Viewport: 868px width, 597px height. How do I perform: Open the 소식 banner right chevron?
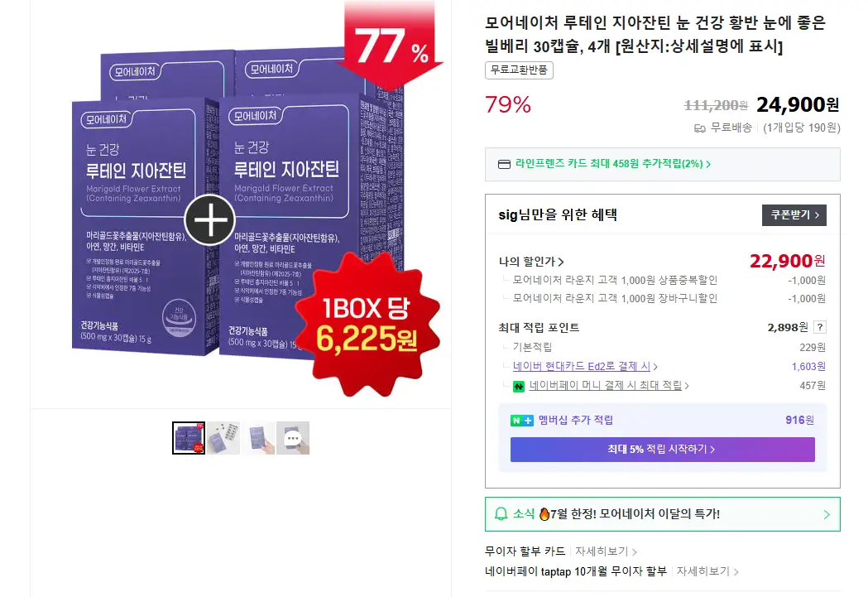pyautogui.click(x=827, y=514)
